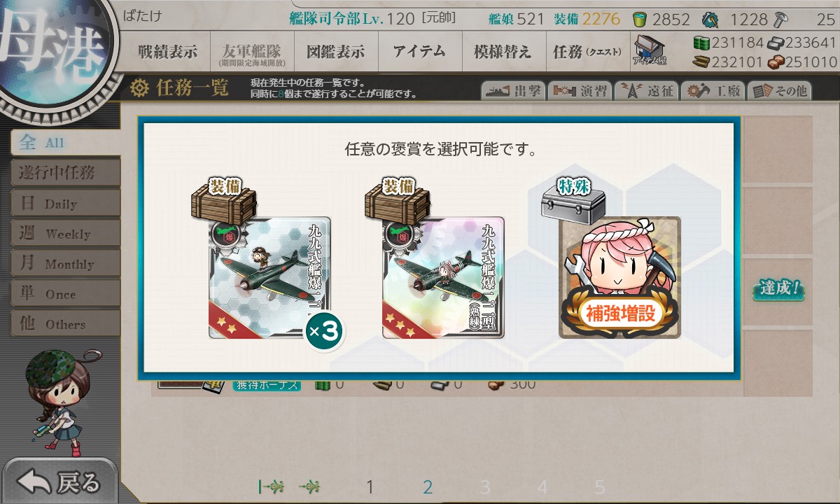
Task: Click the 達成! completion button
Action: coord(778,288)
